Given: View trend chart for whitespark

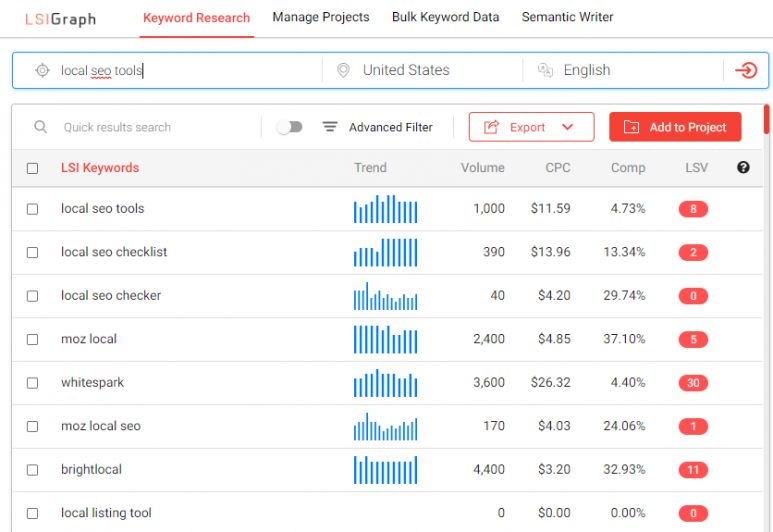Looking at the screenshot, I should [x=386, y=383].
